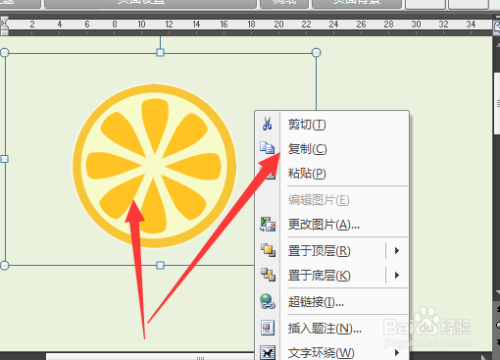Click the orange slice picture
500x360 pixels.
(x=155, y=166)
